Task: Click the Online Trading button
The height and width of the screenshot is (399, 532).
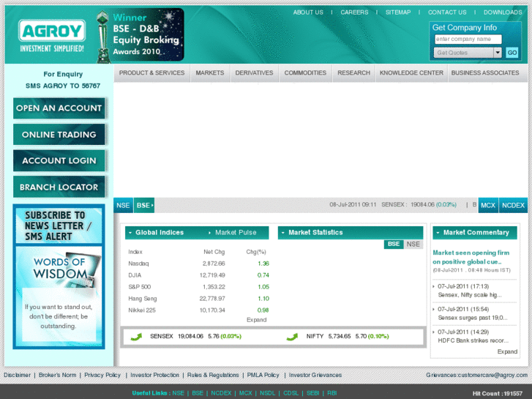Action: [x=59, y=135]
